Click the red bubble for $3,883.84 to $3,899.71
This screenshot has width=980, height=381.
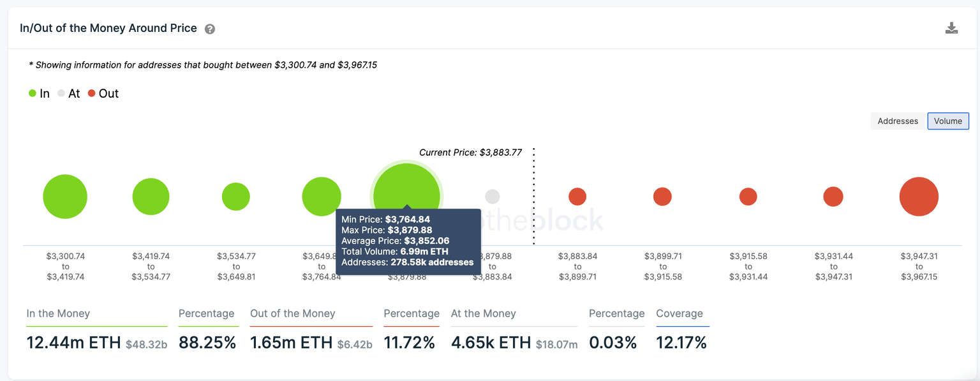pos(577,197)
